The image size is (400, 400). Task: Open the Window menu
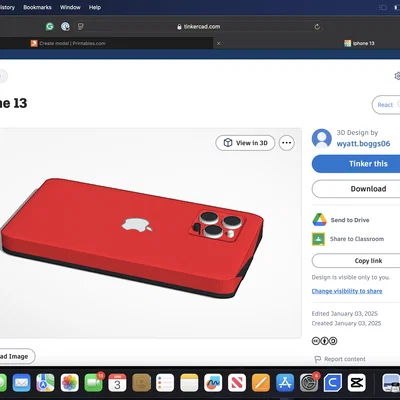click(70, 7)
